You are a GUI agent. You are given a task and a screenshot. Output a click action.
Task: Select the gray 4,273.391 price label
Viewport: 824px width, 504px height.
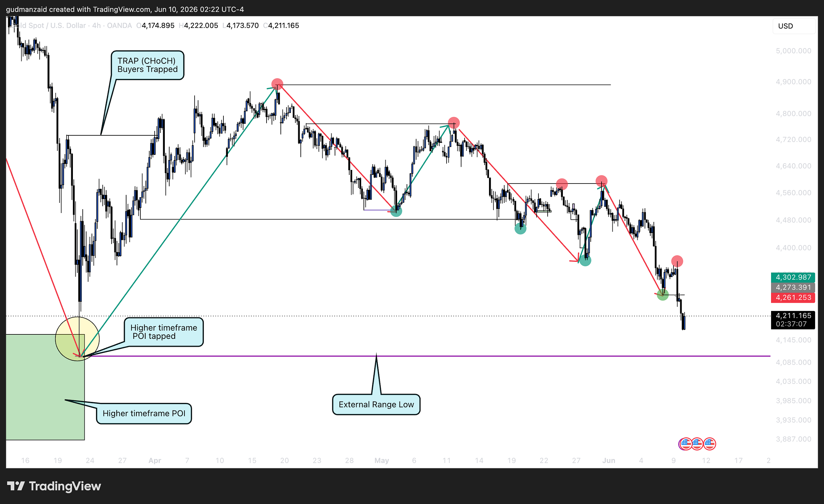coord(793,287)
